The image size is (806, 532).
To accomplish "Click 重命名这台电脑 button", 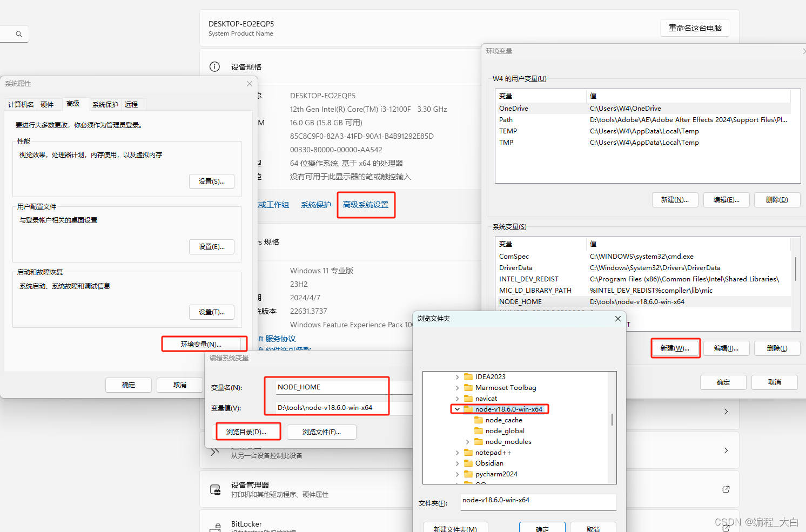I will [695, 28].
